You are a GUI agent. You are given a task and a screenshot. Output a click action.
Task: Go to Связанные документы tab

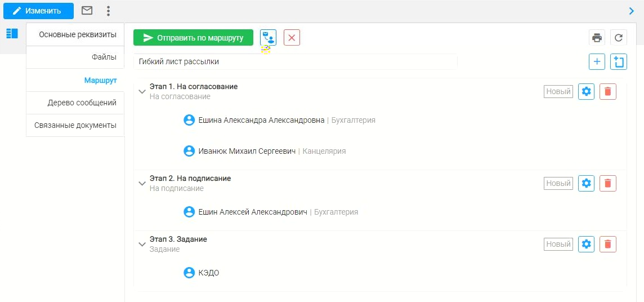tap(75, 125)
